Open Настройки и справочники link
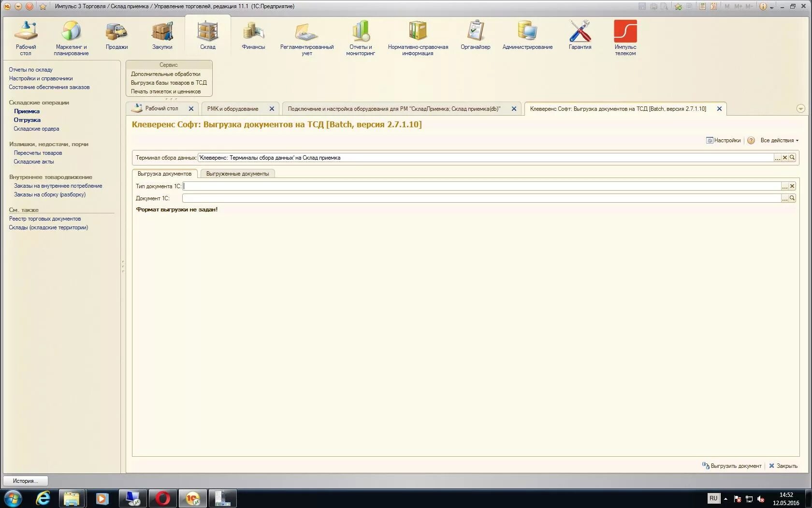Screen dimensions: 812x508 pos(41,78)
